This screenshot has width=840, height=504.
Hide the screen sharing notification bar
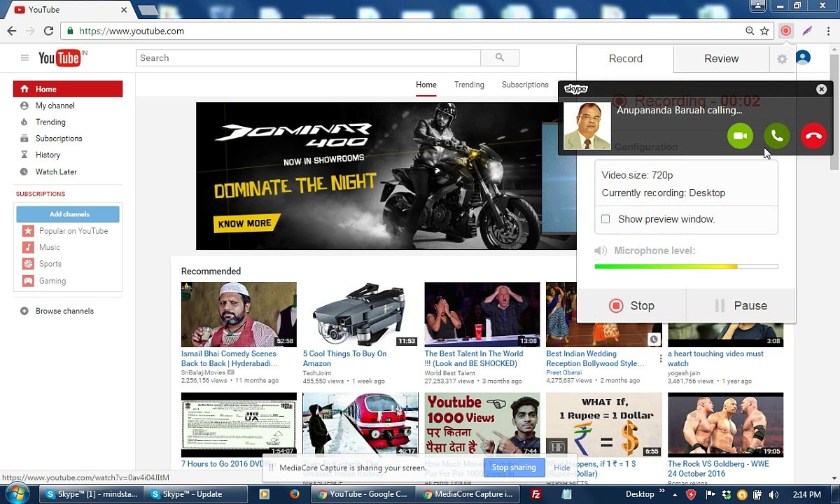pos(562,468)
